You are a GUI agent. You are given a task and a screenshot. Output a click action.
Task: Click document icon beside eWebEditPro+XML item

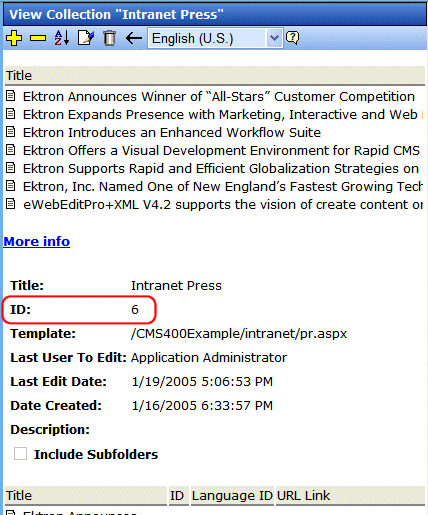pos(11,204)
